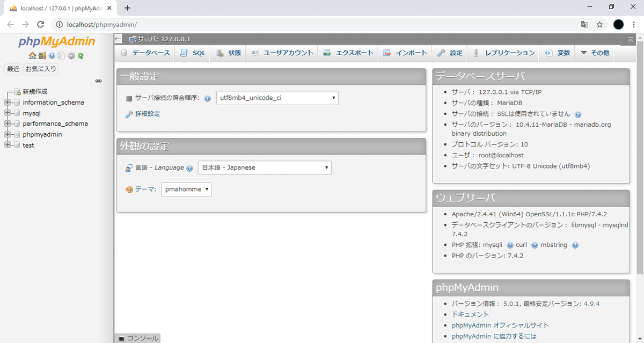Screen dimensions: 644x343
Task: Open MariaDB documentation page icon in sidebar
Action: (61, 55)
